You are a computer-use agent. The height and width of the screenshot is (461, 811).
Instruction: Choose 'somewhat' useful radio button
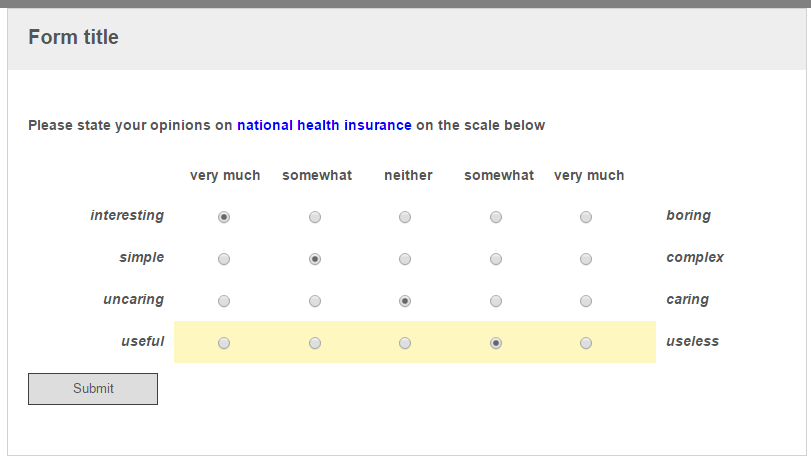(315, 343)
